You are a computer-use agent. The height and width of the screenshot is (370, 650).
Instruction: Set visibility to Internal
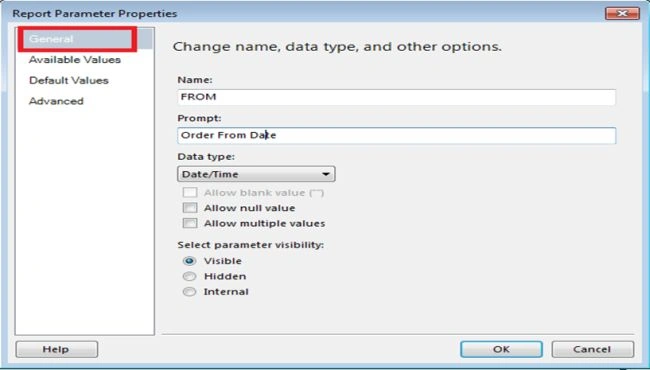point(189,292)
